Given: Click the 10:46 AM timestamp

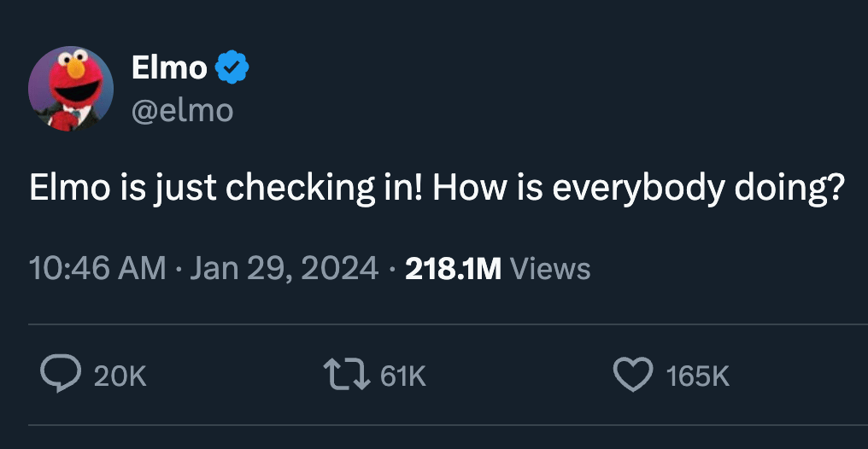Looking at the screenshot, I should point(97,269).
